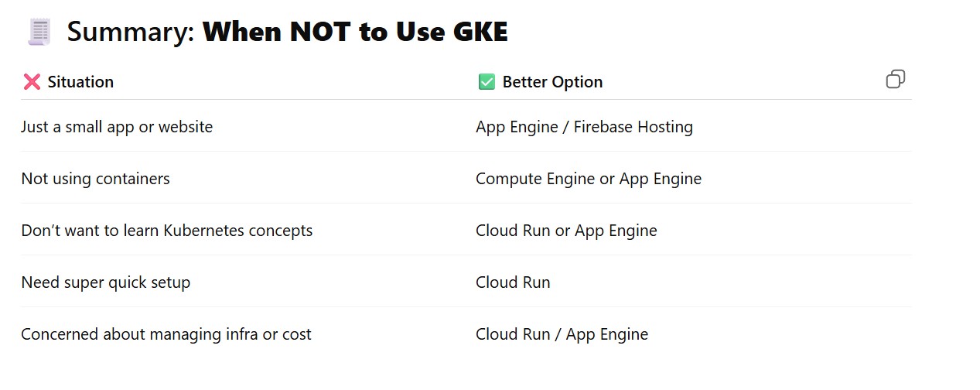The width and height of the screenshot is (980, 390).
Task: Click the scroll document icon before Summary
Action: 39,32
